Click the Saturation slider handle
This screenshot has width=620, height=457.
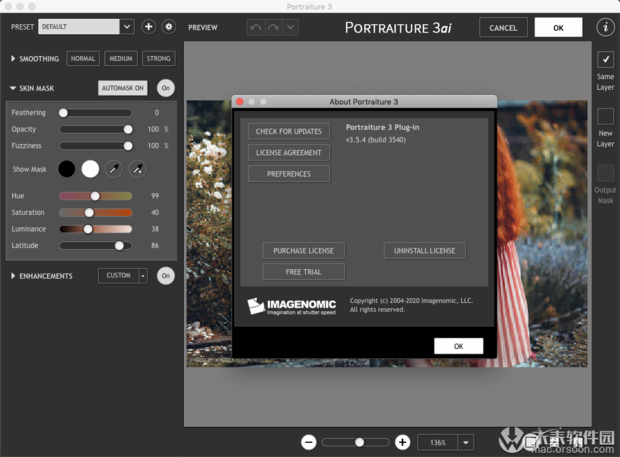pos(89,213)
